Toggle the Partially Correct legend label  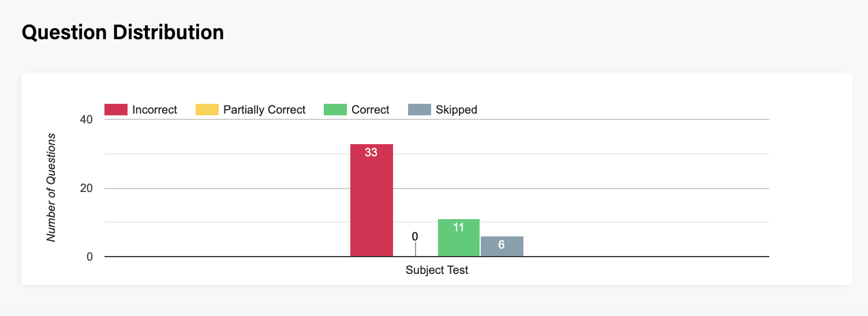point(264,110)
